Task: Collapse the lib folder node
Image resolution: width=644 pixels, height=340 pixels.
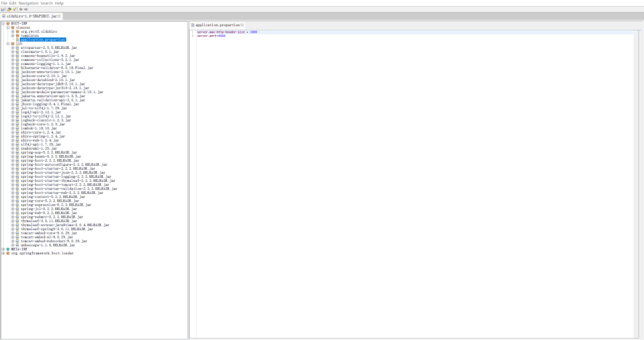Action: click(8, 44)
